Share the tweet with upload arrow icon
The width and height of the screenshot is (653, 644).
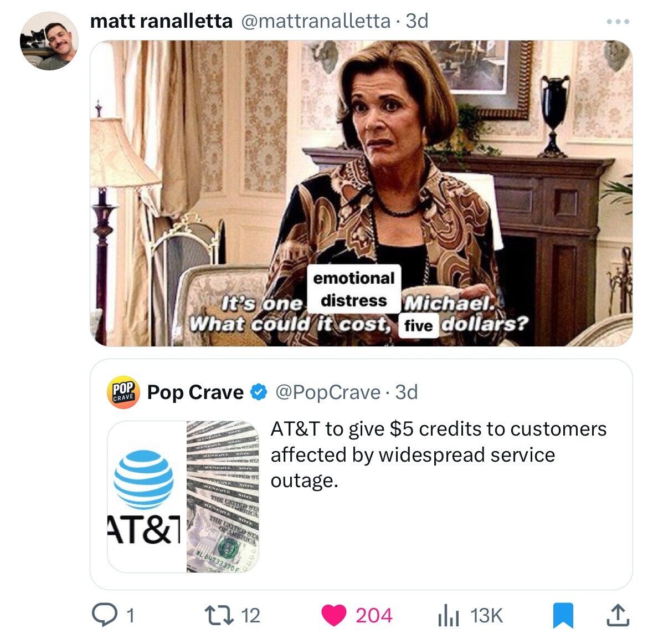click(x=618, y=615)
